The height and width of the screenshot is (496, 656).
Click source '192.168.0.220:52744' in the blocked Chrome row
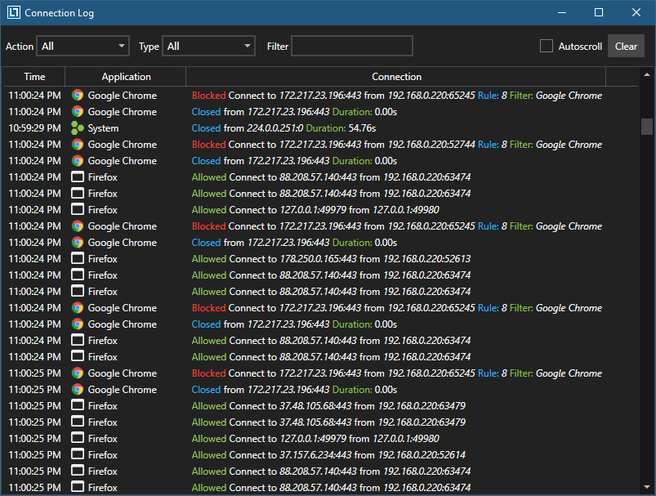click(x=431, y=145)
